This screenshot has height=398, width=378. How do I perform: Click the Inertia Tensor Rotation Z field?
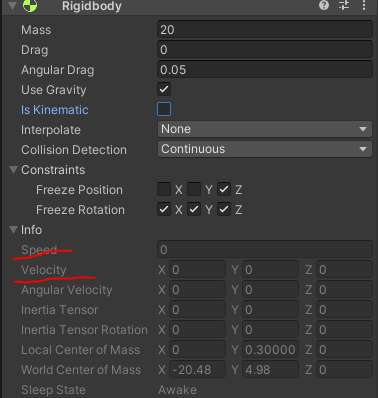click(x=344, y=329)
